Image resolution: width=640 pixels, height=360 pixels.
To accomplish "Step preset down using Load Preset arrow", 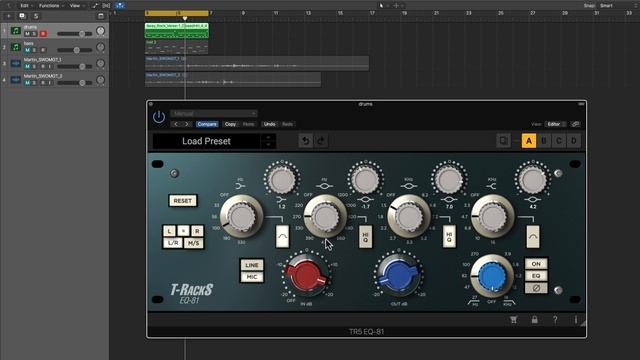I will tap(268, 144).
